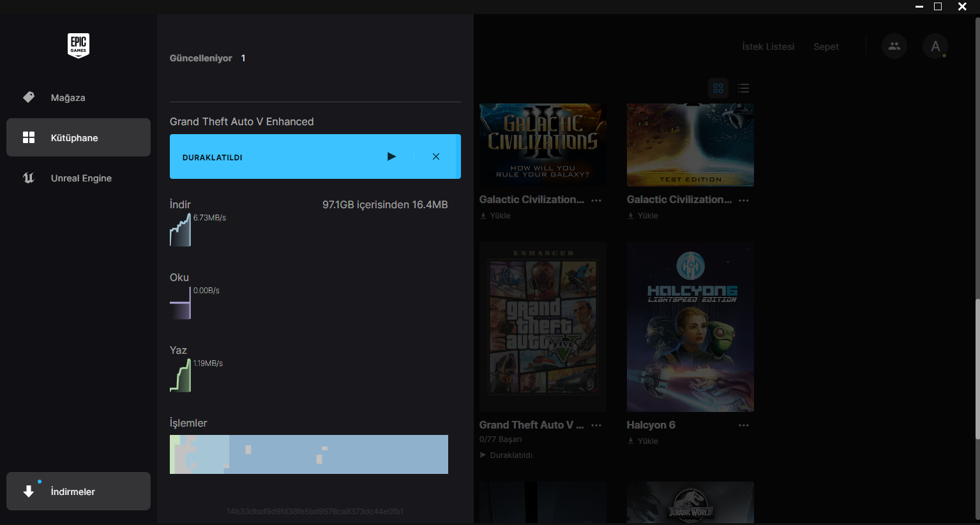Resume the paused GTA V download
980x525 pixels.
tap(391, 156)
